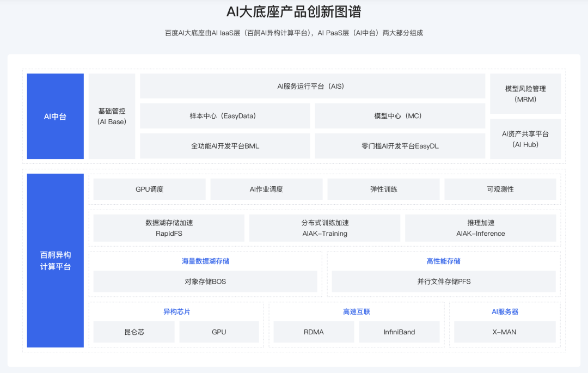Click the GPU调度 tile
588x373 pixels.
coord(149,189)
